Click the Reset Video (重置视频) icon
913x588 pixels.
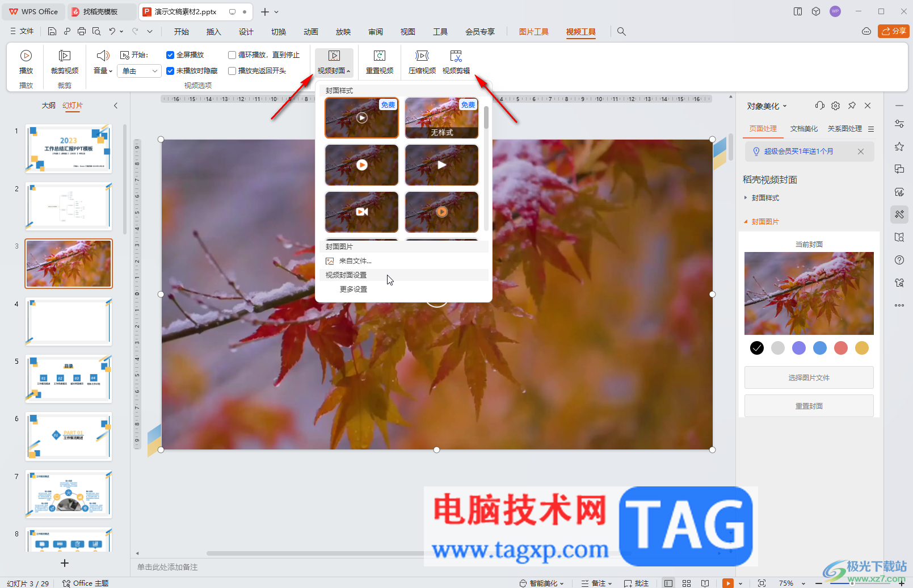[380, 56]
